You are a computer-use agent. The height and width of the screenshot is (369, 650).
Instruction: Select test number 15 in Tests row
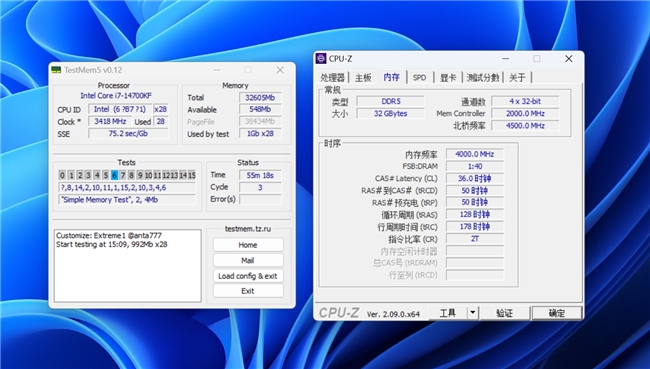pyautogui.click(x=192, y=175)
